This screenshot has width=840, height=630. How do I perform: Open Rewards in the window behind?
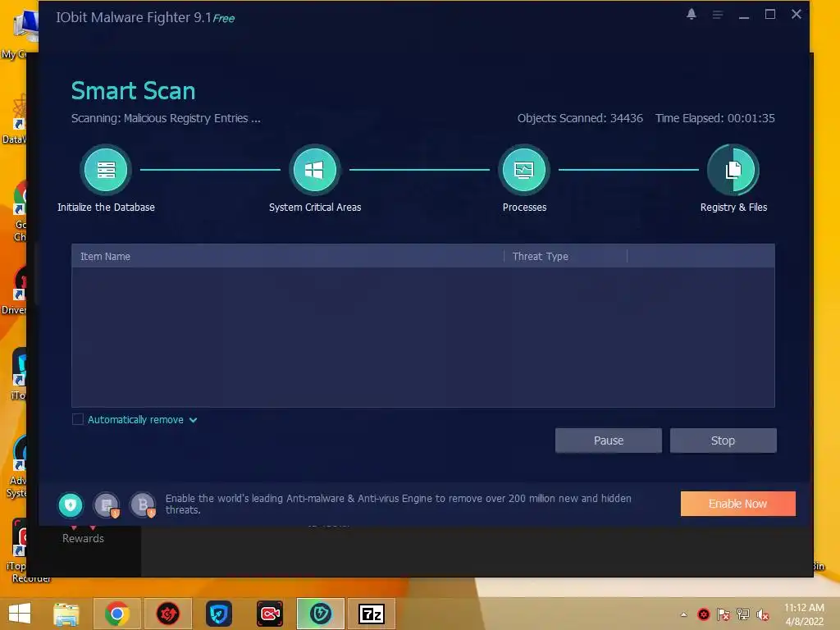83,538
